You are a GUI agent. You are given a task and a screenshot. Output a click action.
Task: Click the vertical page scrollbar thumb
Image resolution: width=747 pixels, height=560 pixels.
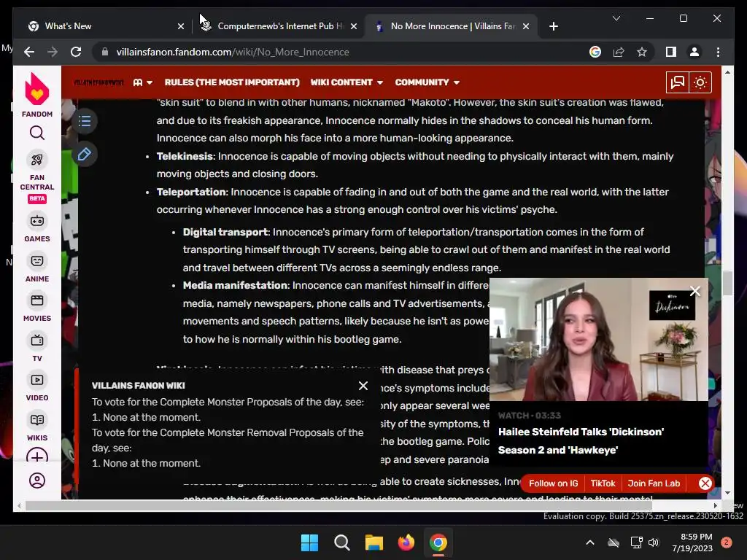pyautogui.click(x=727, y=284)
